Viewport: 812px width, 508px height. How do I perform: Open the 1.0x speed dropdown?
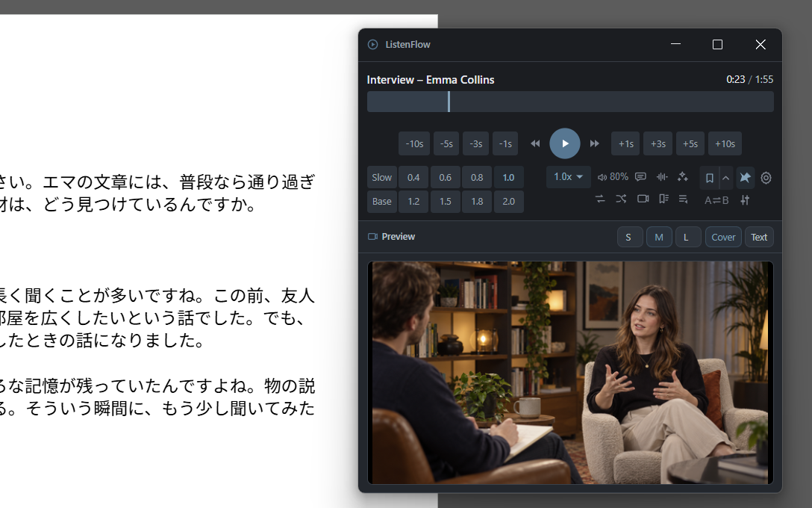coord(568,177)
